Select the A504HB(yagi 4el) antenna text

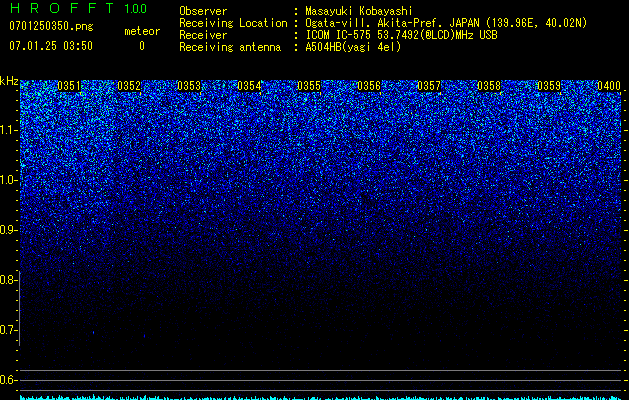click(x=353, y=47)
